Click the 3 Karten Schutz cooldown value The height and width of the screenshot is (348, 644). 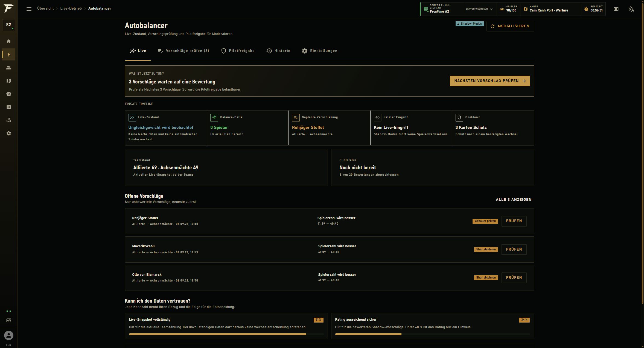pyautogui.click(x=471, y=127)
